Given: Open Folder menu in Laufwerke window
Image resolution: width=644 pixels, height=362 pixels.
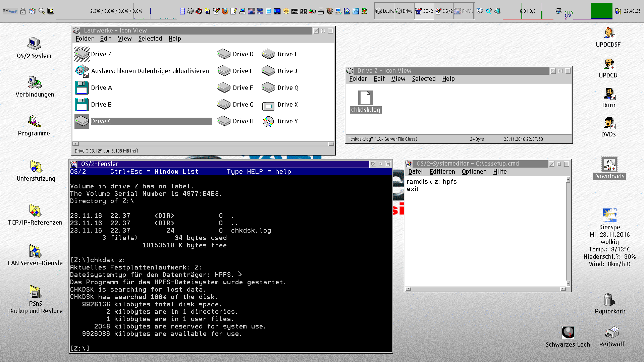Looking at the screenshot, I should (85, 39).
